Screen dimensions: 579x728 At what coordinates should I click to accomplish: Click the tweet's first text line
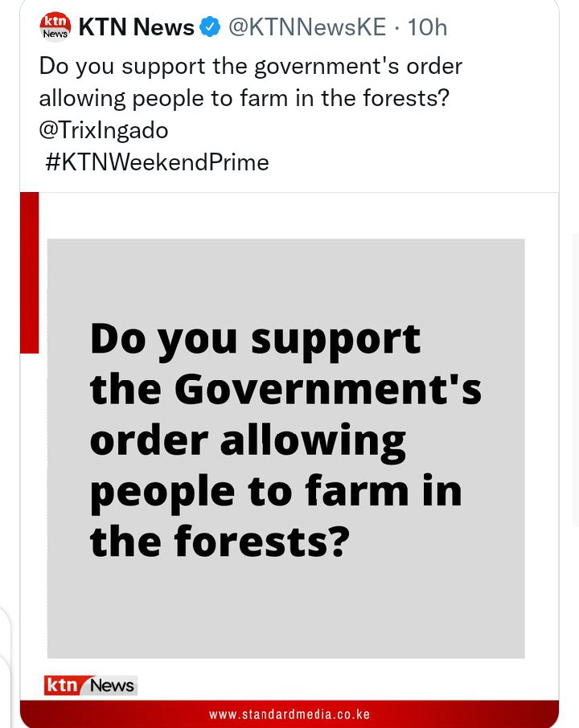pos(250,66)
